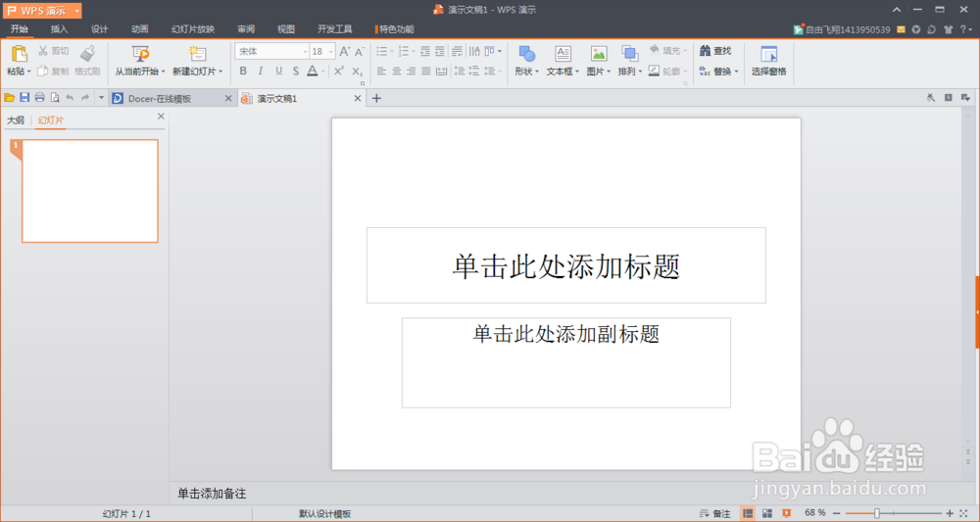Click the Print icon in quick toolbar
980x522 pixels.
(40, 97)
